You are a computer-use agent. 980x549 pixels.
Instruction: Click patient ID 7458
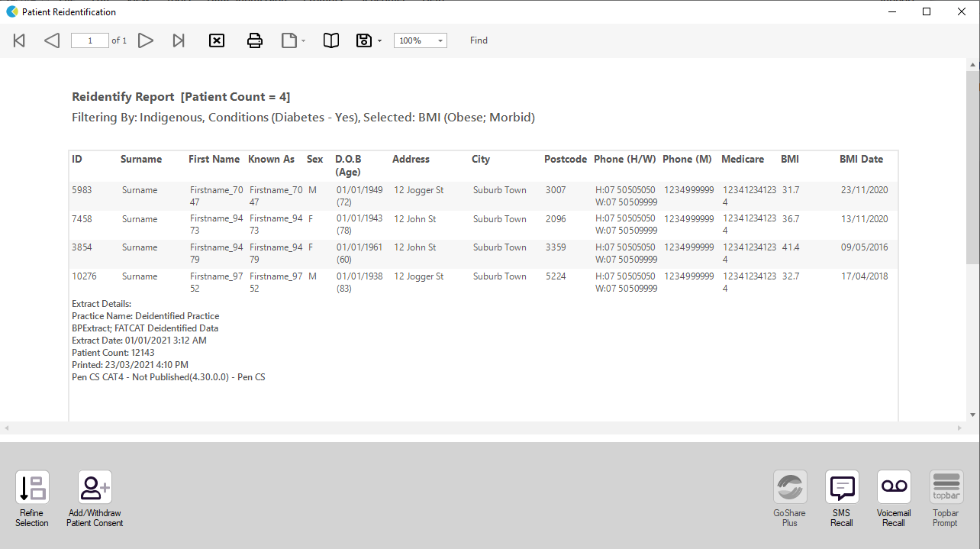point(82,219)
